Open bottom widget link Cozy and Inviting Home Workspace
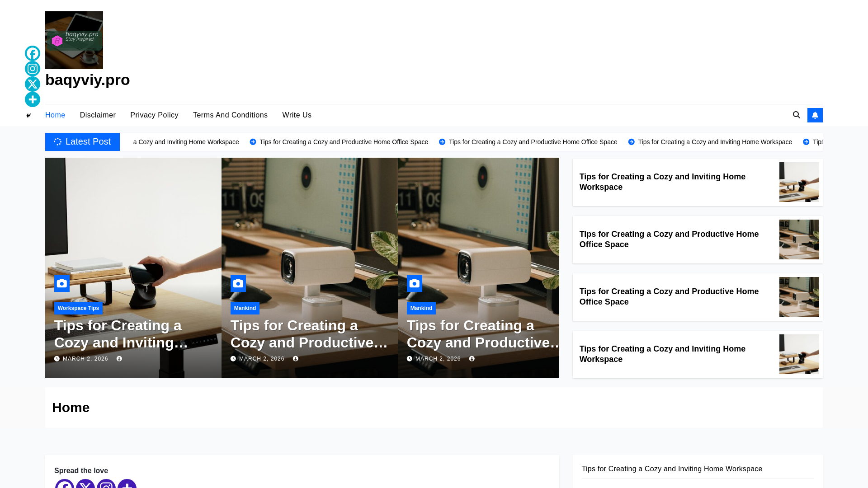Viewport: 868px width, 488px height. pos(672,469)
